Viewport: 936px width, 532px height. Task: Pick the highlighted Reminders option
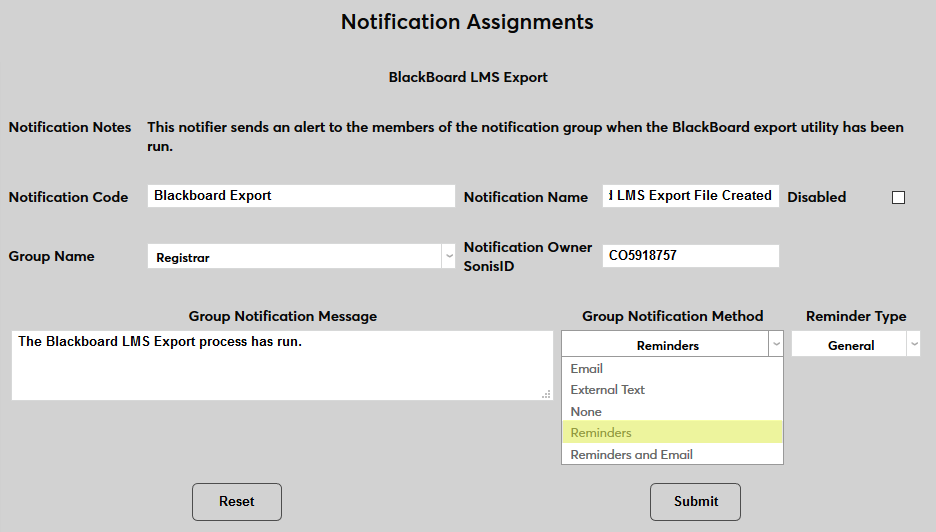coord(672,432)
